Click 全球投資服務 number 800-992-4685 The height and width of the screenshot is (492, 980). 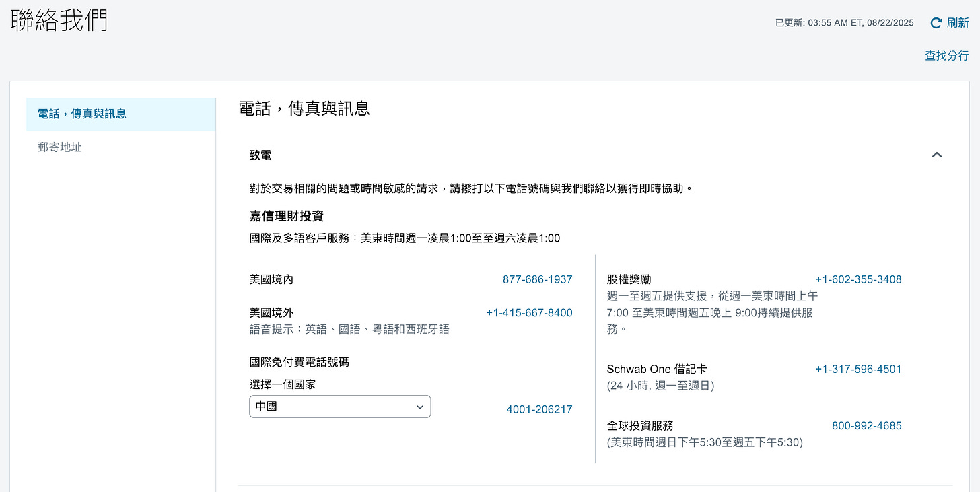[x=866, y=425]
